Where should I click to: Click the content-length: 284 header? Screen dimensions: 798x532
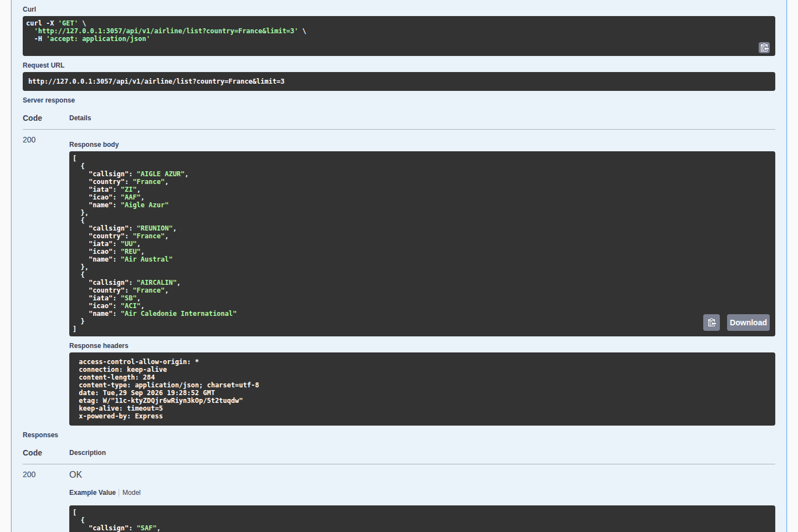pos(117,377)
